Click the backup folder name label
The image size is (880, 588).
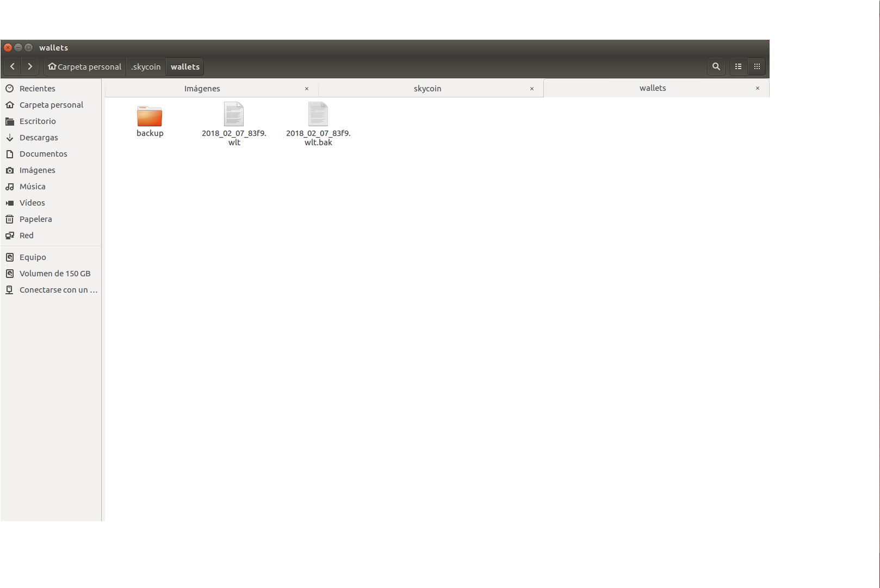150,133
